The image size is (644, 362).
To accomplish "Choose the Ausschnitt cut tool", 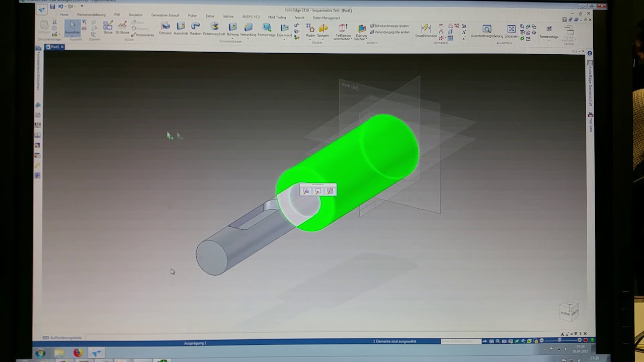I will 181,29.
